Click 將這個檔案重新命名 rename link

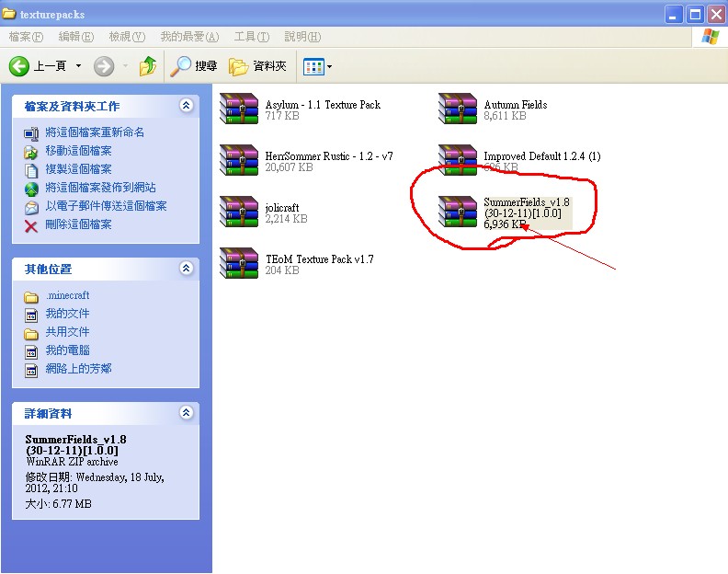(x=95, y=132)
